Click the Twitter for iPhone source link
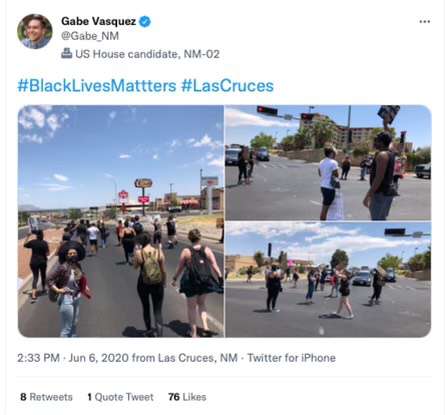 click(x=291, y=358)
